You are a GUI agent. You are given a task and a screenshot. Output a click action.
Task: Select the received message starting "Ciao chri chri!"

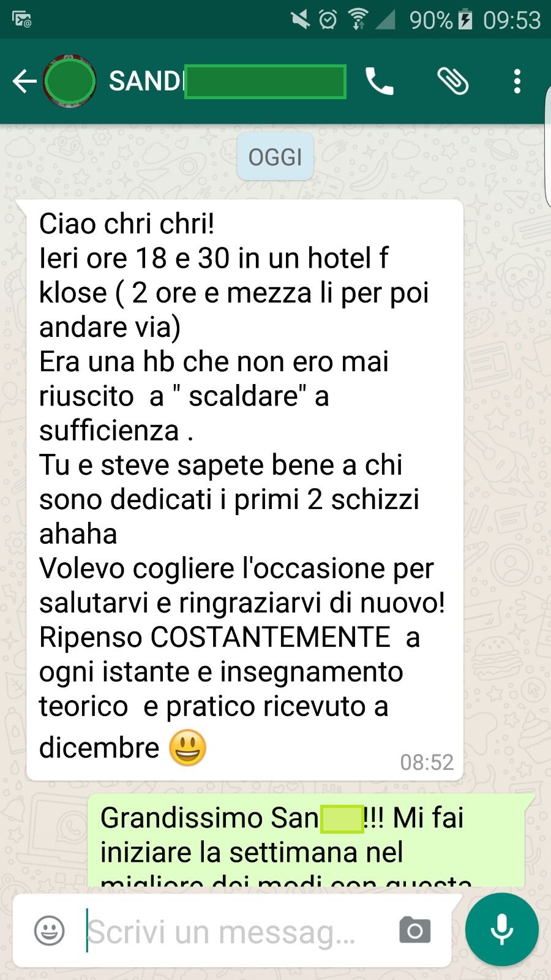point(245,489)
